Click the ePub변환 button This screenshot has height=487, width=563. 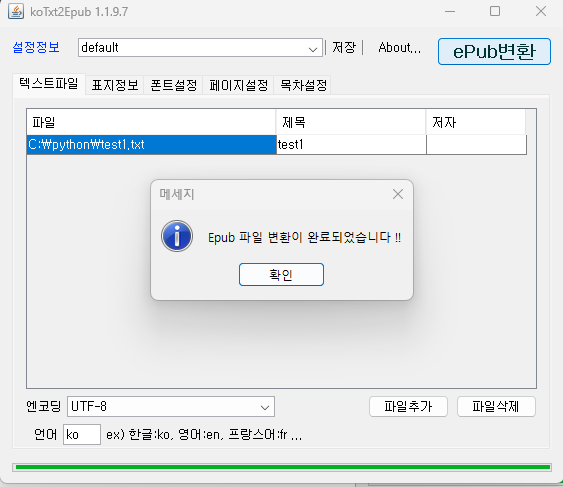click(x=494, y=51)
